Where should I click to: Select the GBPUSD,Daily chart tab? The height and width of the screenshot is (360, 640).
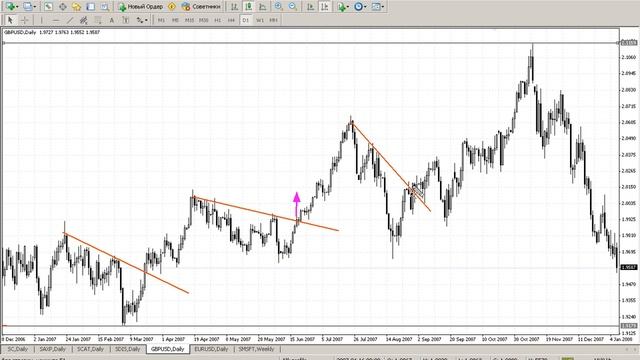(x=167, y=349)
